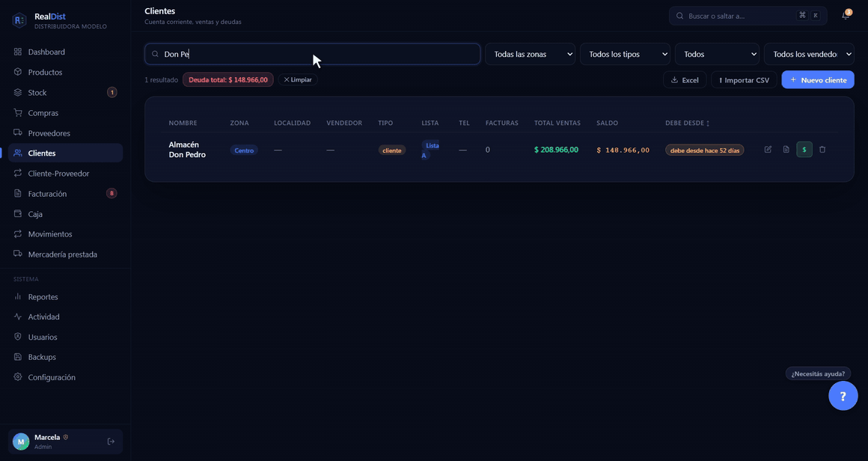Edit the Almacén Don Pedro client (pencil icon)
This screenshot has height=461, width=868.
coord(768,150)
